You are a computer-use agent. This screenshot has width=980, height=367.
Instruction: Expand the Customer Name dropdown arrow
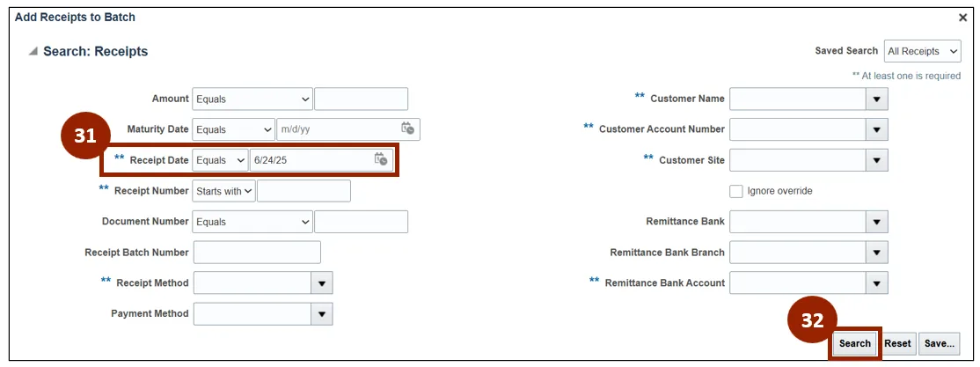point(876,99)
